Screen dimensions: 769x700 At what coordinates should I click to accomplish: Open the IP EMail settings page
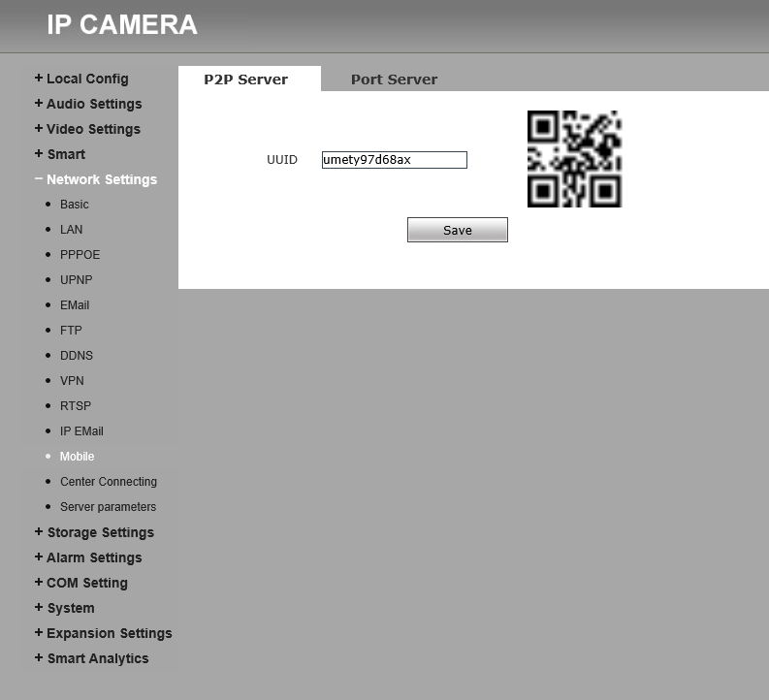[81, 431]
